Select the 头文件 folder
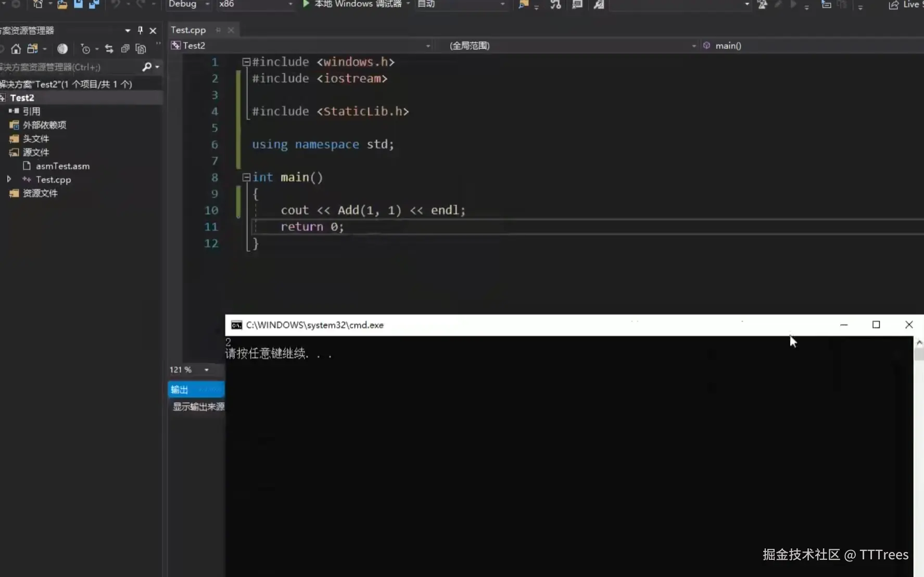Image resolution: width=924 pixels, height=577 pixels. pyautogui.click(x=35, y=139)
